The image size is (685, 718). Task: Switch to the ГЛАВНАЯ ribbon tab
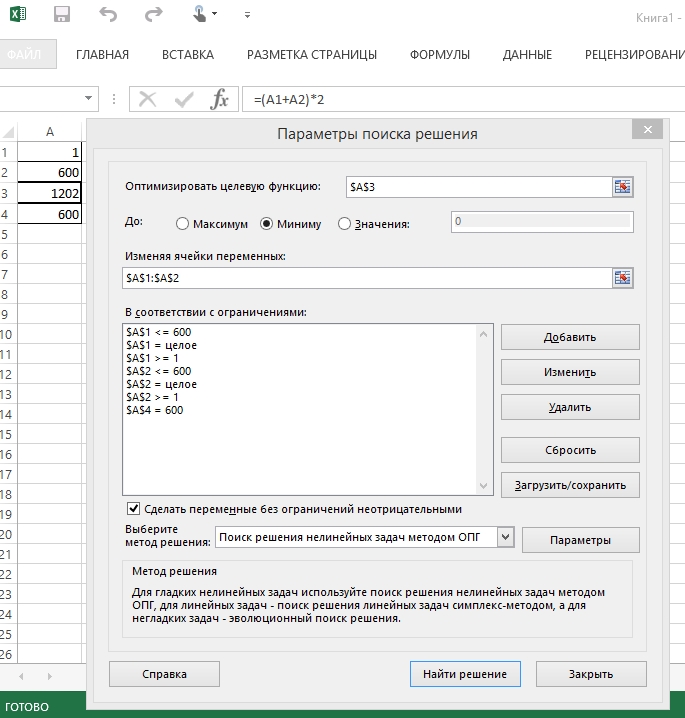click(x=102, y=54)
